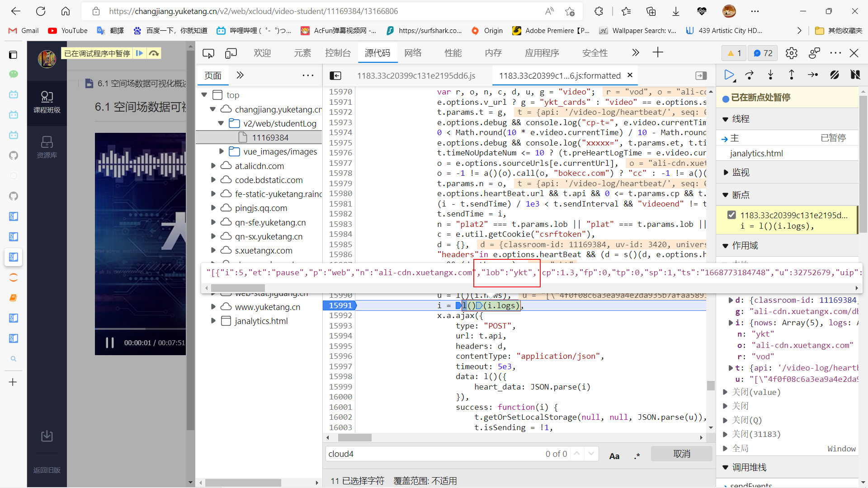This screenshot has width=868, height=488.
Task: Select the inspect element tool
Action: click(208, 53)
